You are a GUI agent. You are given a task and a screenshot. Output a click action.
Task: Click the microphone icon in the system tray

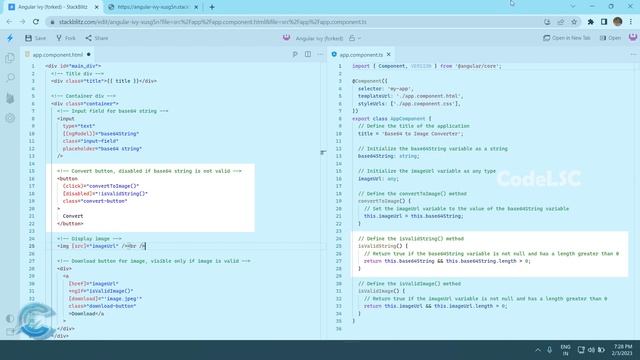click(549, 350)
